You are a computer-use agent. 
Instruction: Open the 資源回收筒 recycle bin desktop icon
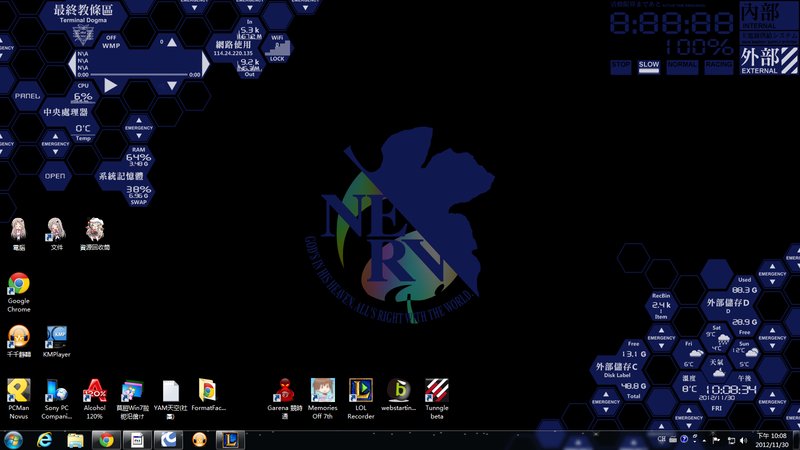point(95,234)
